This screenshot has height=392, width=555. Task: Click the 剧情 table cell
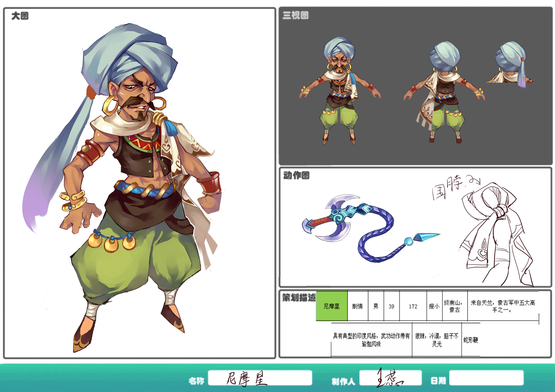click(357, 306)
